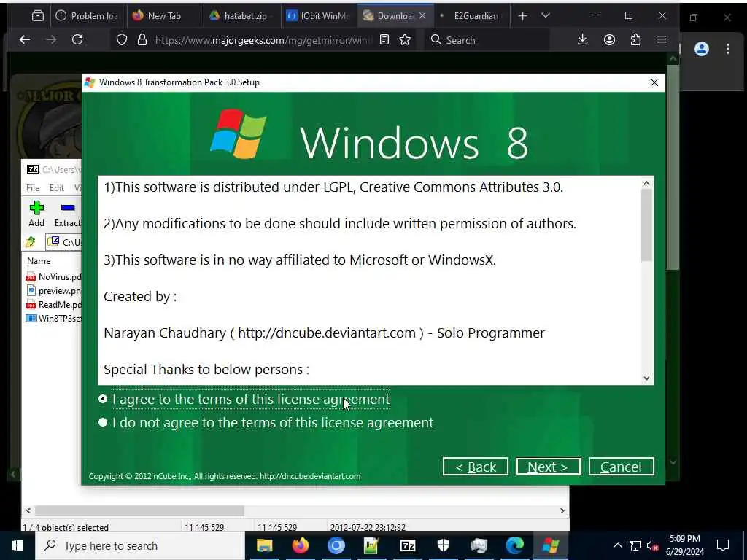
Task: Open File Explorer from taskbar
Action: [264, 545]
